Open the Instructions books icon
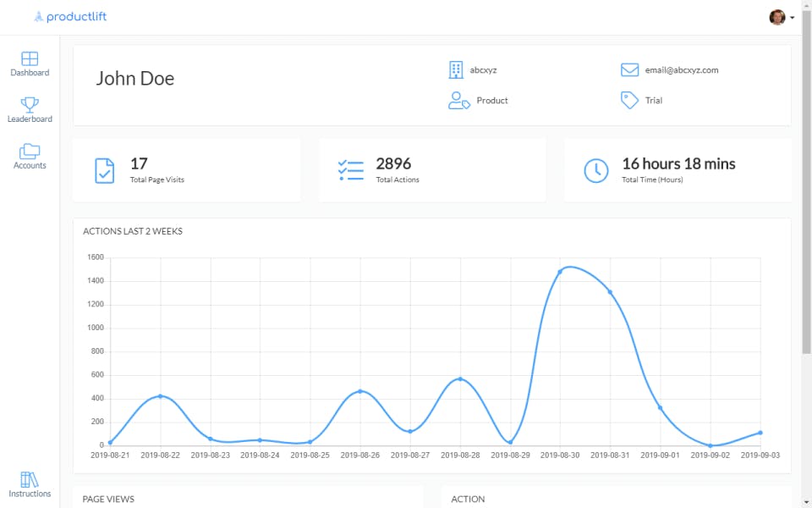The image size is (812, 508). pos(30,479)
